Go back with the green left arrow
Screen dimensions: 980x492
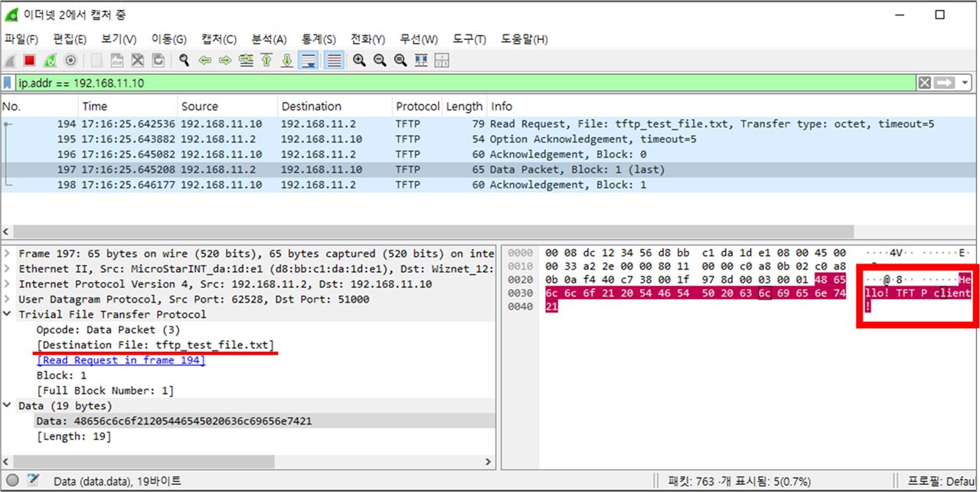click(204, 61)
